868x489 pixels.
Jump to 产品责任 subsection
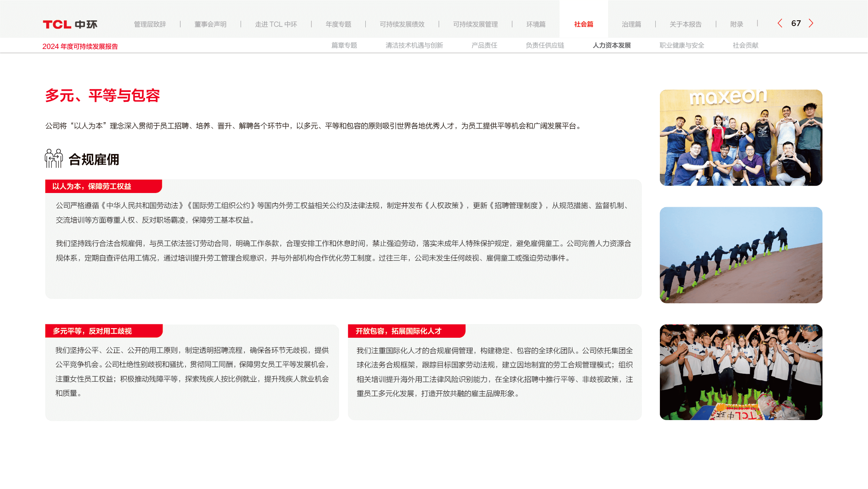(x=484, y=46)
